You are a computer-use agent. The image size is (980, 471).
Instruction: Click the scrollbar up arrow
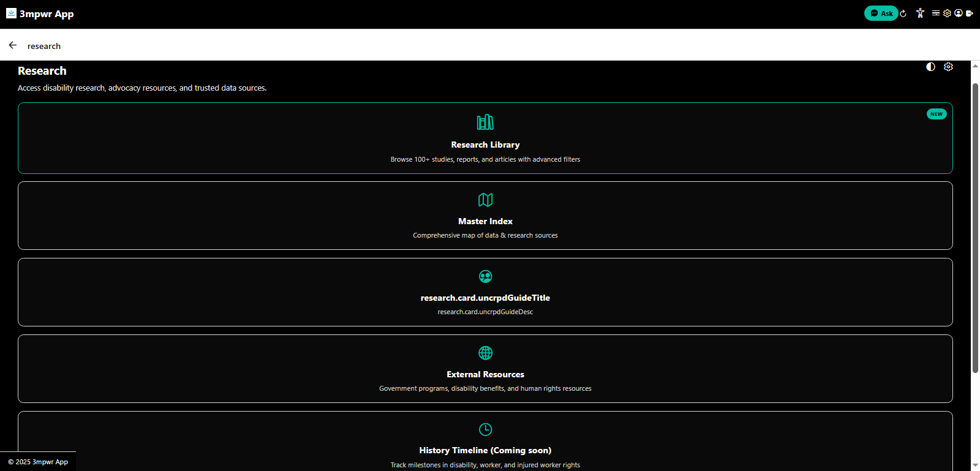pyautogui.click(x=975, y=66)
